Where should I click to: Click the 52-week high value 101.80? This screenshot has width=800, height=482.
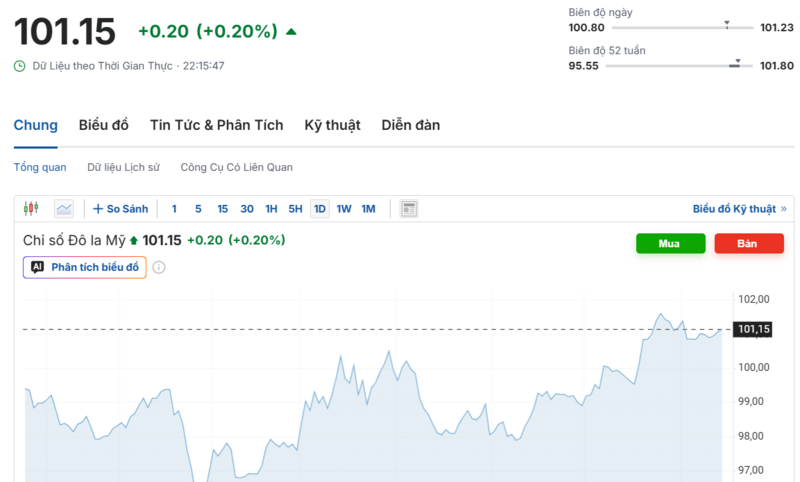pyautogui.click(x=777, y=66)
